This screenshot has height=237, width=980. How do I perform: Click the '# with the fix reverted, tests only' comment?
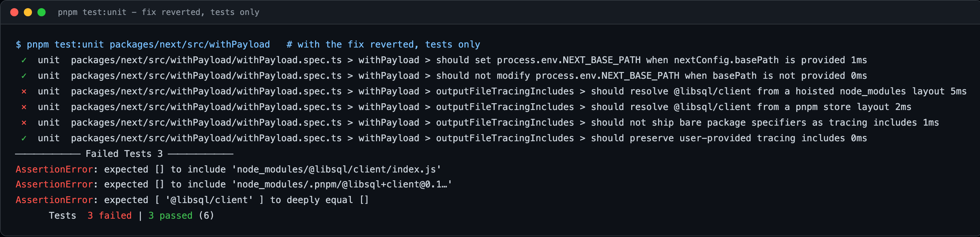click(383, 44)
